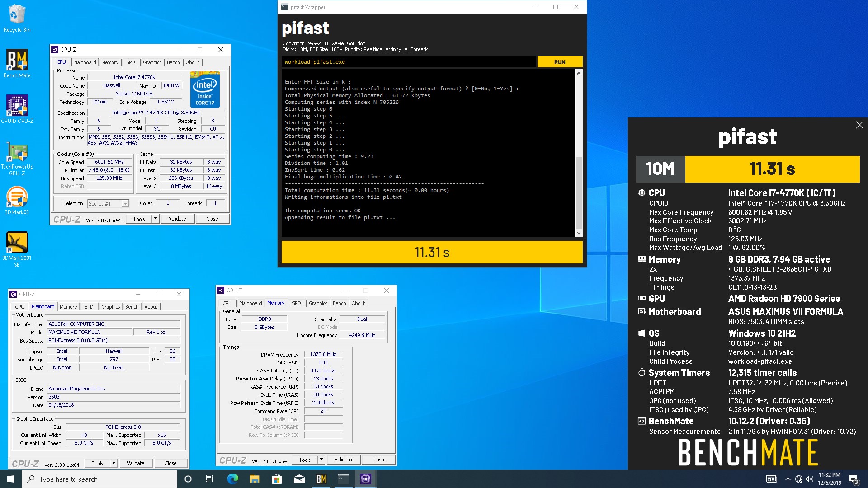
Task: Close the BenchMate pifast result panel
Action: (x=859, y=125)
